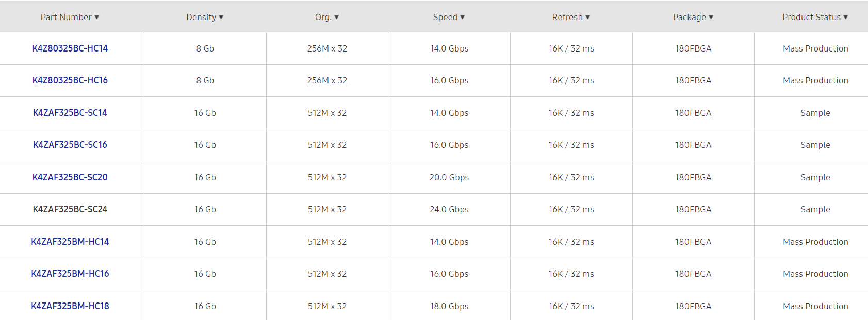Open the Package column dropdown arrow
The image size is (868, 320).
(x=711, y=17)
